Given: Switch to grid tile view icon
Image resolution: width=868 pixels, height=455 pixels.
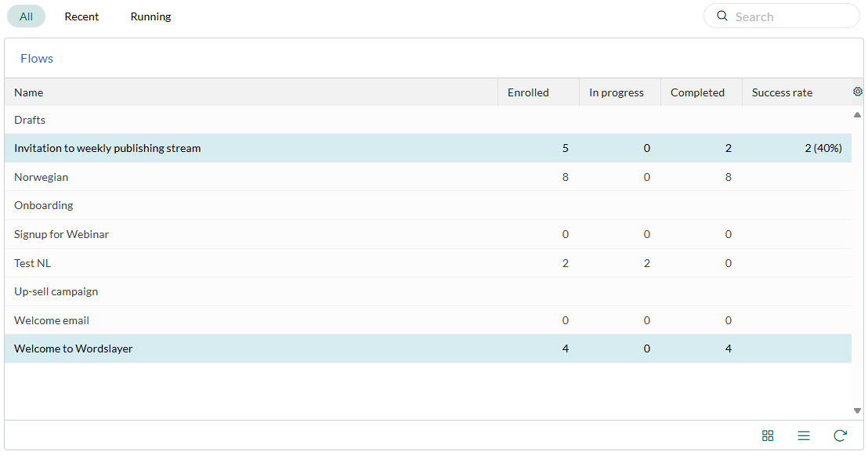Looking at the screenshot, I should click(x=768, y=435).
